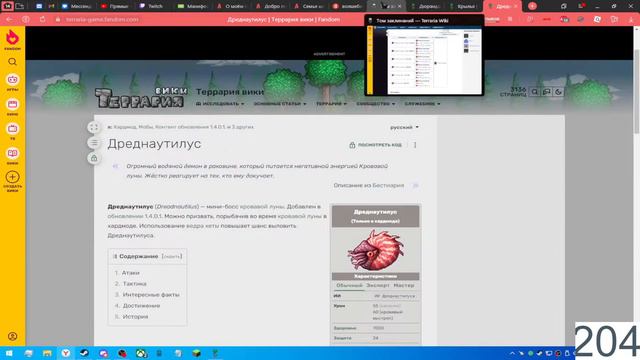Open the article's three-dot more menu
This screenshot has height=360, width=640.
click(x=415, y=145)
